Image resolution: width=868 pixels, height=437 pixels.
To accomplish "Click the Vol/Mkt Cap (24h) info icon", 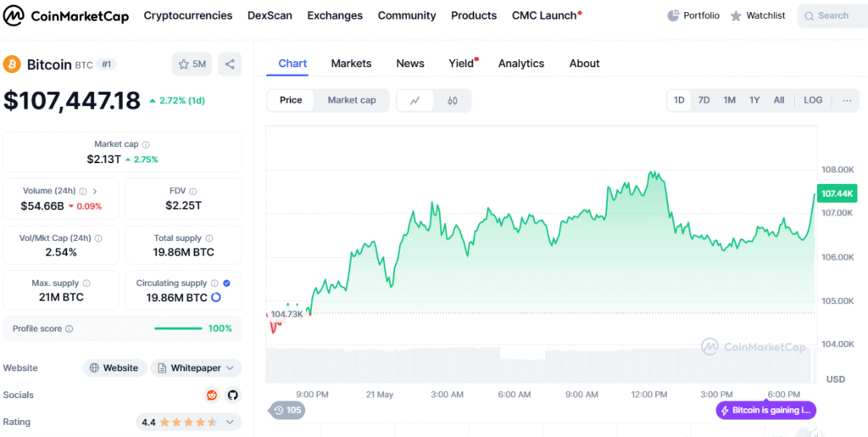I will 98,238.
